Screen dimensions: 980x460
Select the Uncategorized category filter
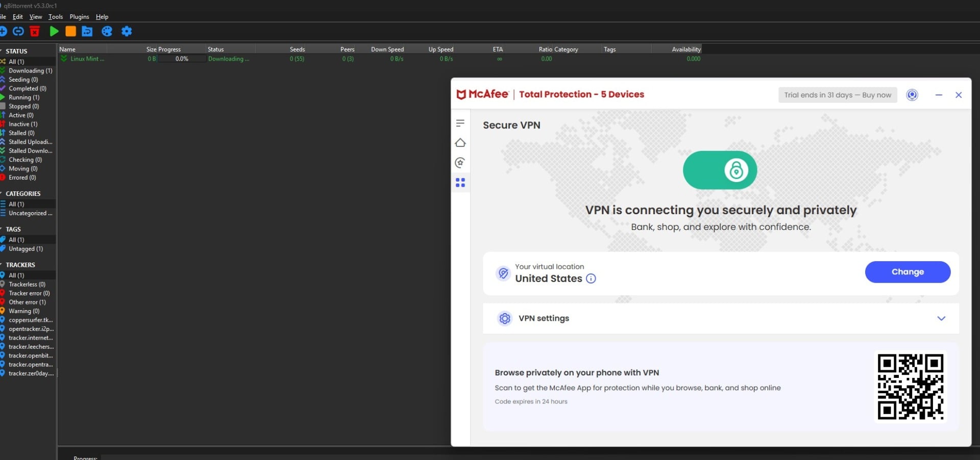[28, 213]
